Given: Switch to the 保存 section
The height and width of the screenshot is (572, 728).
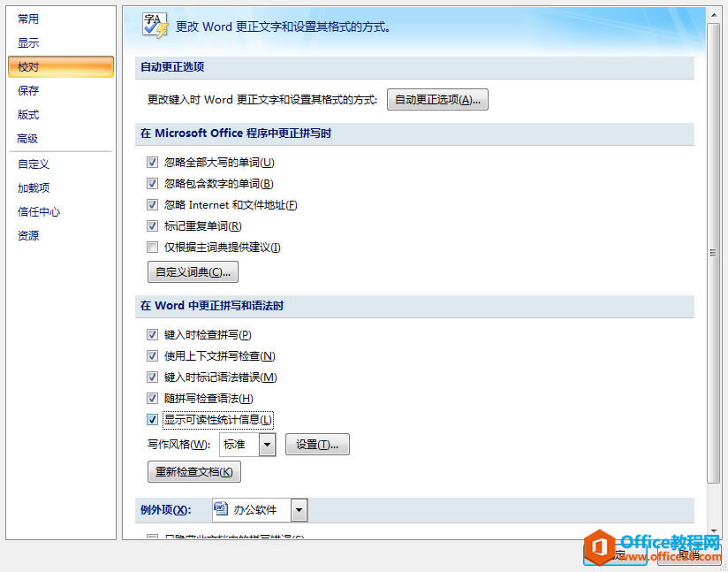Looking at the screenshot, I should pos(29,90).
